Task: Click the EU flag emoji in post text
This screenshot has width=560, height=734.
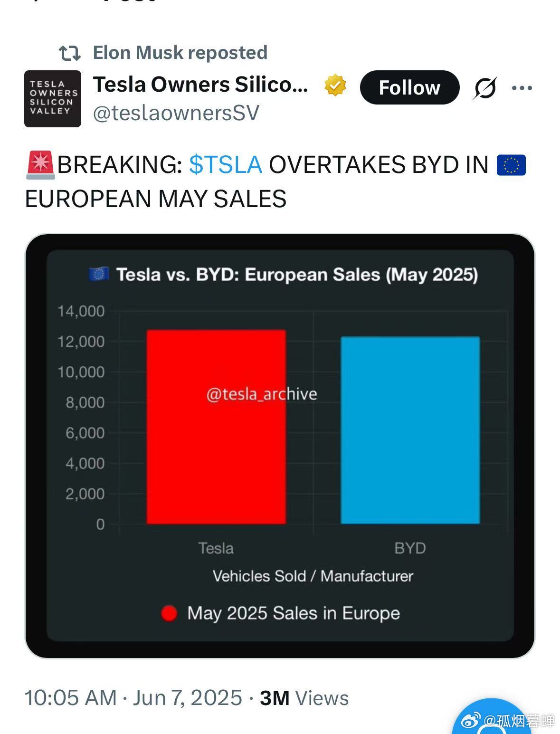Action: 511,165
